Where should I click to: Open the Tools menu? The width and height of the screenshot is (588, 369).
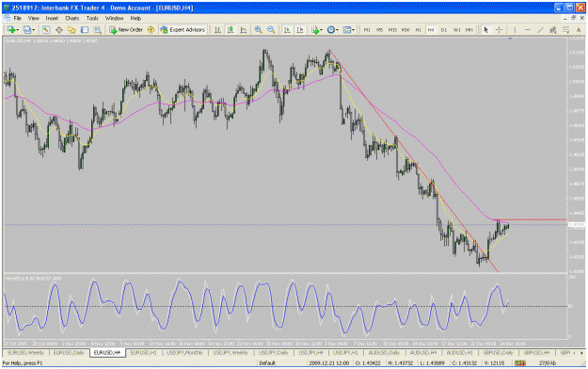pyautogui.click(x=92, y=18)
